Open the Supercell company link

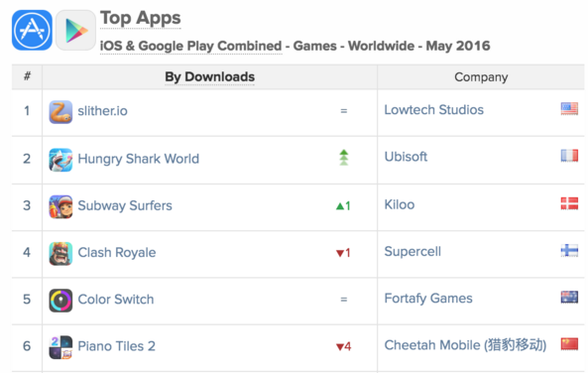412,251
